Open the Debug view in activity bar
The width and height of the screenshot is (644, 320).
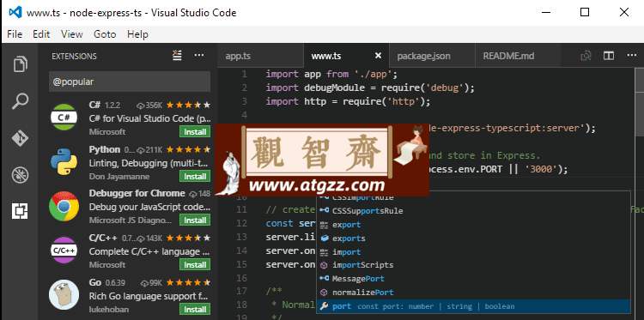(20, 175)
